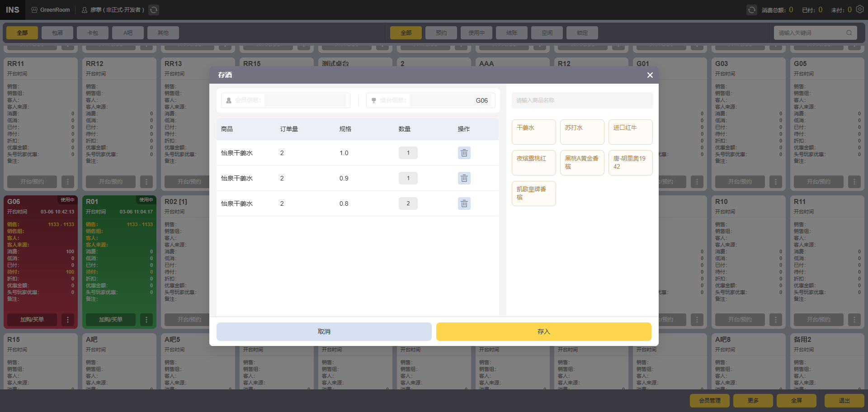Select the 凯歌皇牌香槟 product
This screenshot has width=868, height=412.
pyautogui.click(x=534, y=194)
